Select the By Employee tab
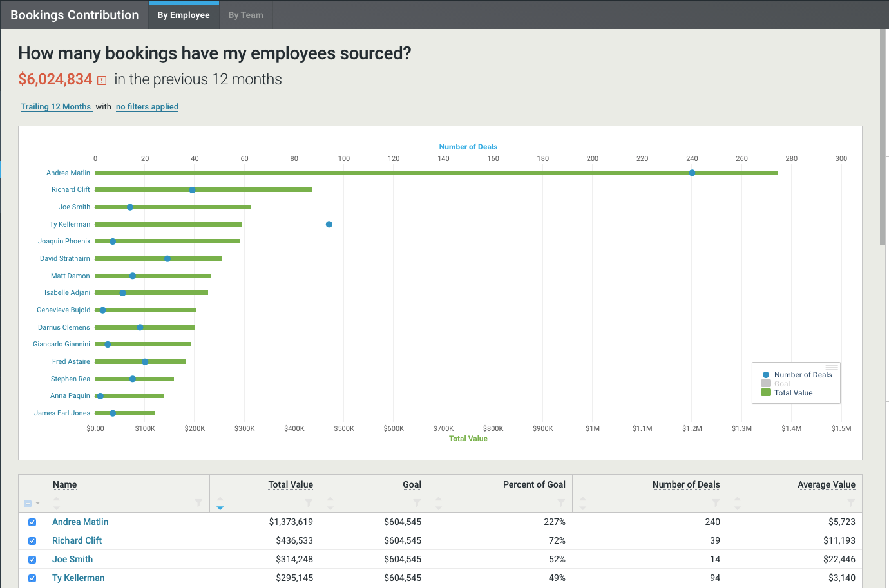The width and height of the screenshot is (889, 588). pos(184,15)
